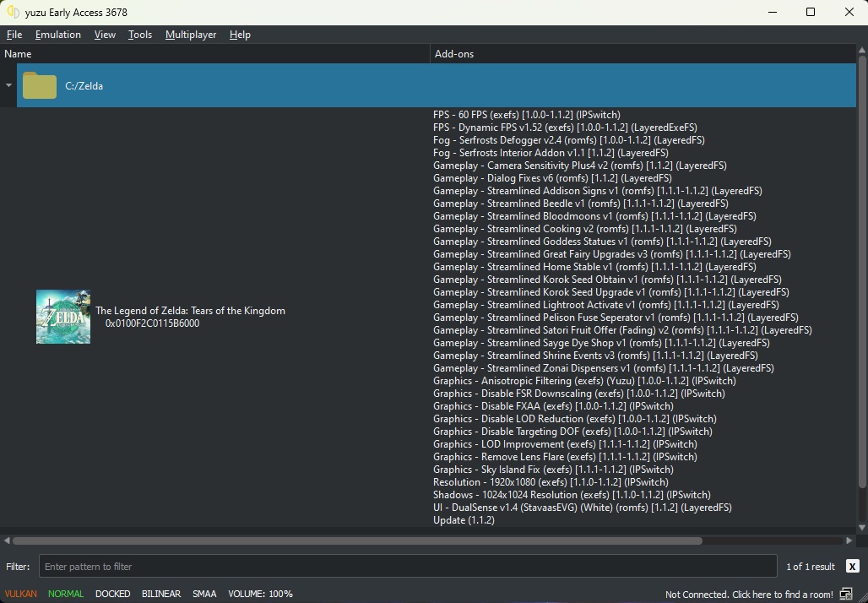
Task: Click the filter pattern input field
Action: coord(408,567)
